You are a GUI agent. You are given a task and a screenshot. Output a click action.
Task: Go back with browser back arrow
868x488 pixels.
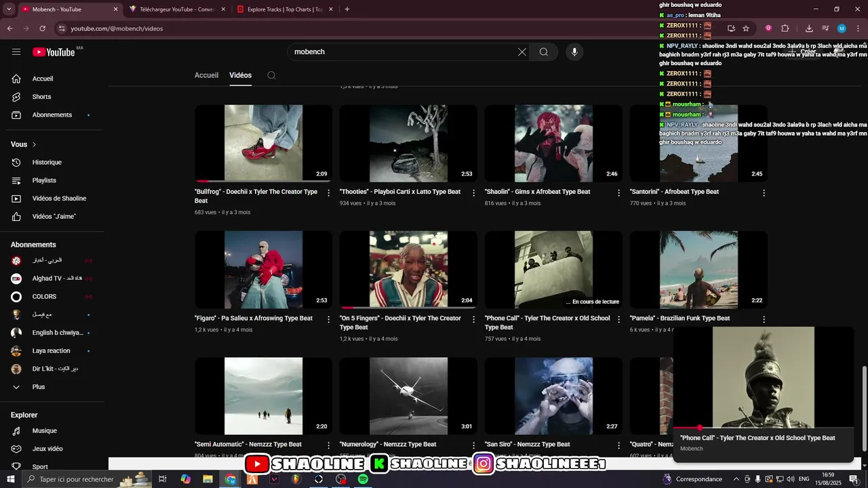point(10,28)
